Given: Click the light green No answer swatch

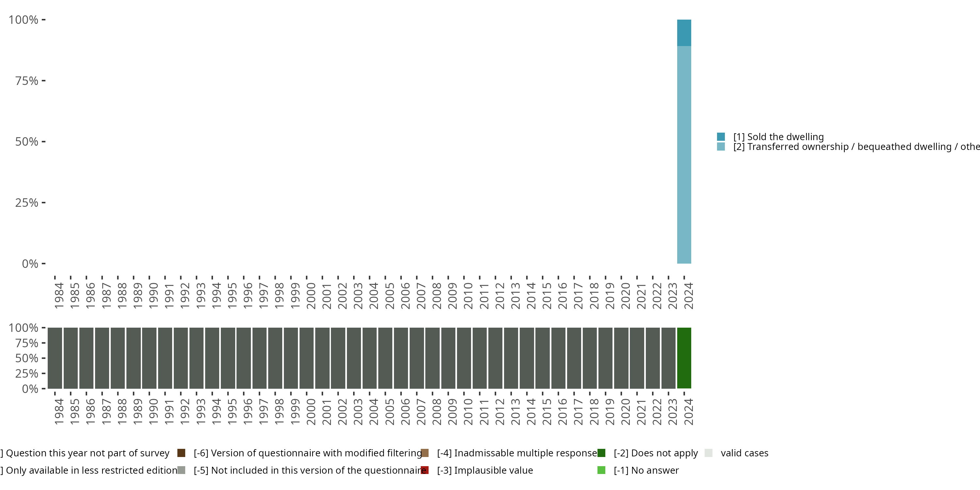Looking at the screenshot, I should [601, 470].
